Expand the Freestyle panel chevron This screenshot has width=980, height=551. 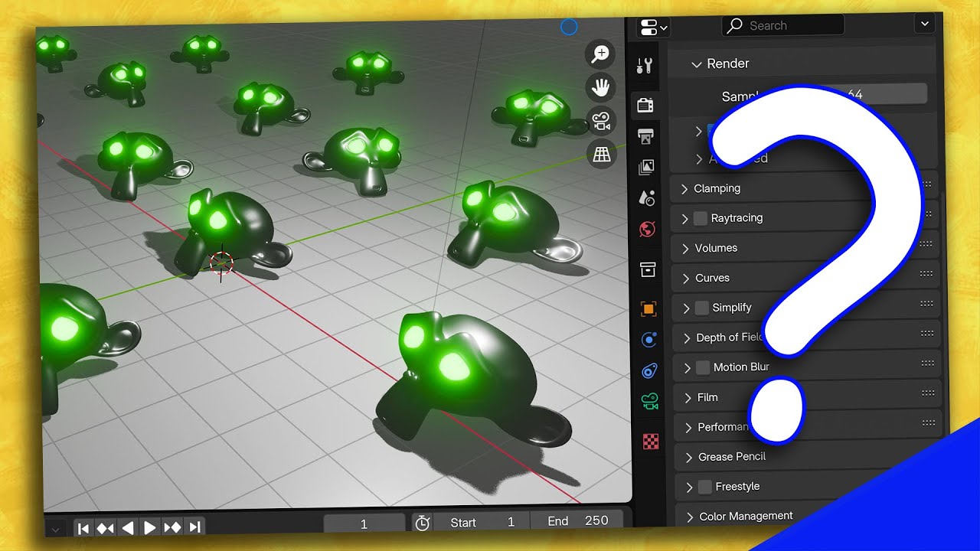(690, 487)
